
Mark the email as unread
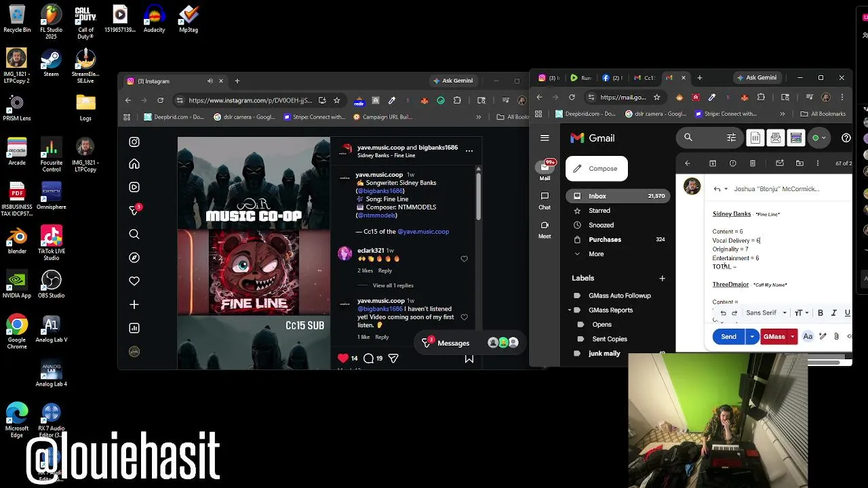(780, 163)
